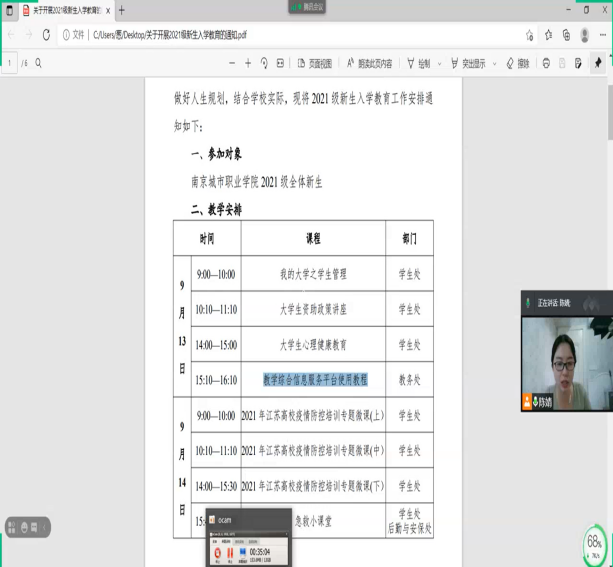Click course cell 我的大学之学生管理
The height and width of the screenshot is (567, 613).
tap(313, 274)
